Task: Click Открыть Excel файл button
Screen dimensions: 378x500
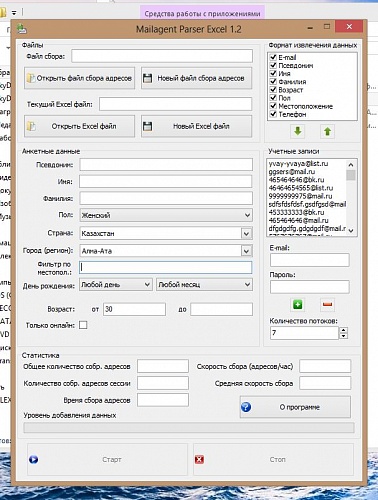Action: pyautogui.click(x=79, y=126)
